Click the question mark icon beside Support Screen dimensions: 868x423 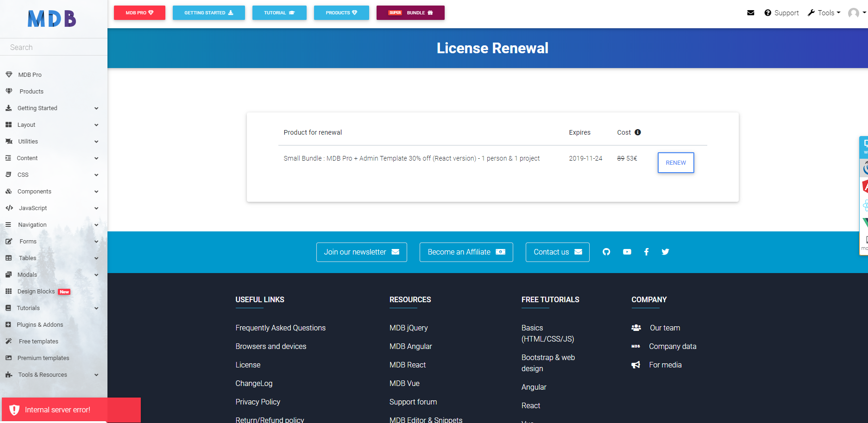pyautogui.click(x=768, y=13)
